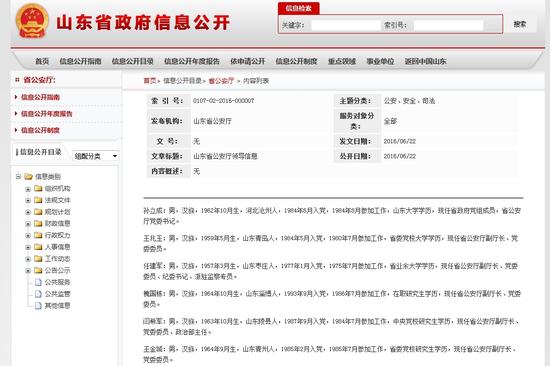Click the document icon beside 其他信息

38,306
